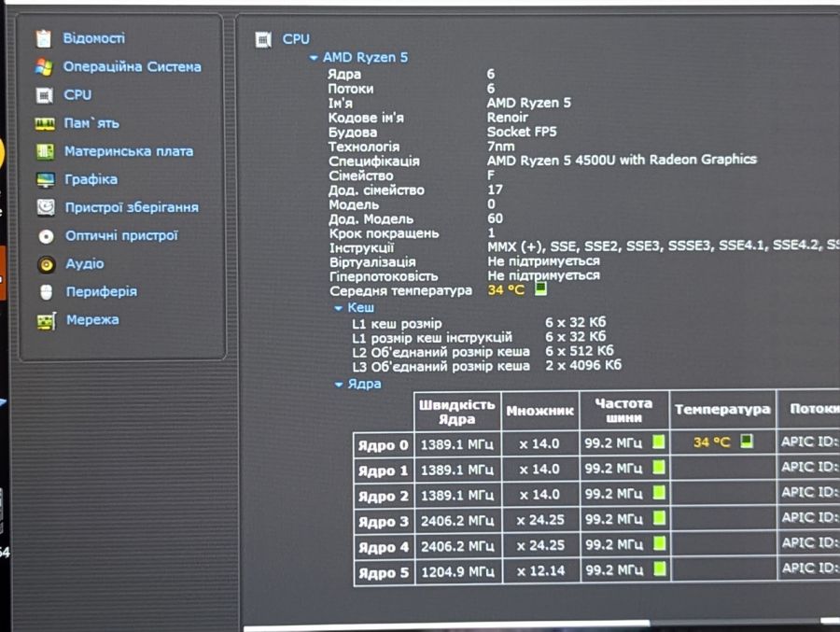This screenshot has width=840, height=632.
Task: Click green bus indicator for Ядро 1
Action: tap(659, 467)
